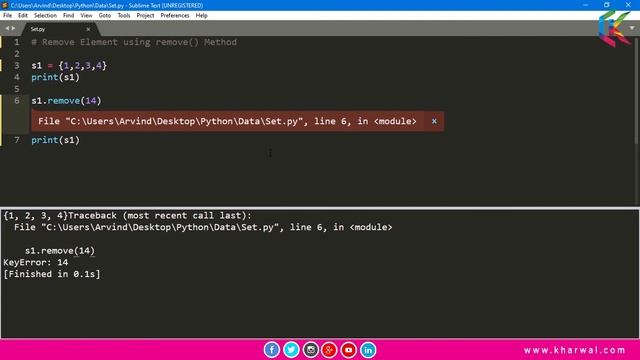Image resolution: width=640 pixels, height=360 pixels.
Task: Open the Edit menu
Action: pyautogui.click(x=22, y=16)
